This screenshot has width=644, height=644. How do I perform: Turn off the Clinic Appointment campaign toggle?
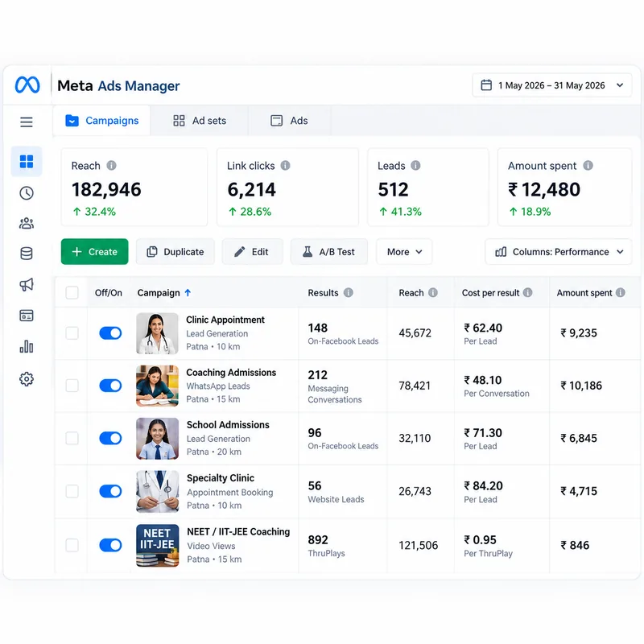point(110,332)
